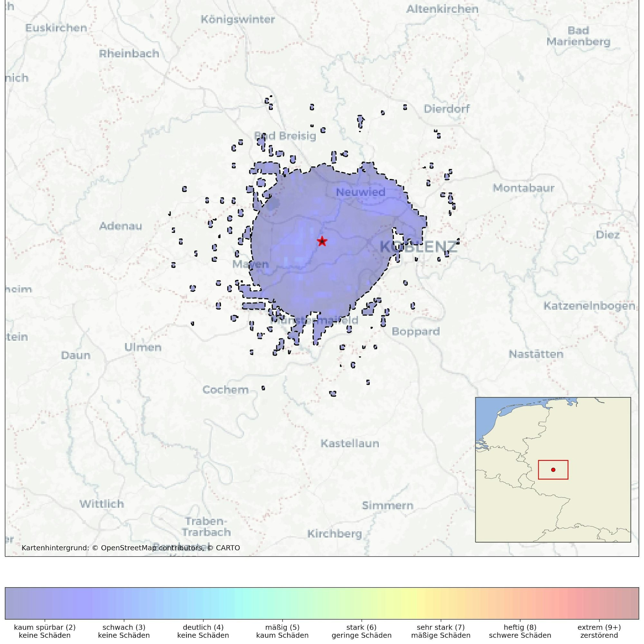This screenshot has width=644, height=644.
Task: Click the Bad Breisig label
Action: pyautogui.click(x=285, y=136)
